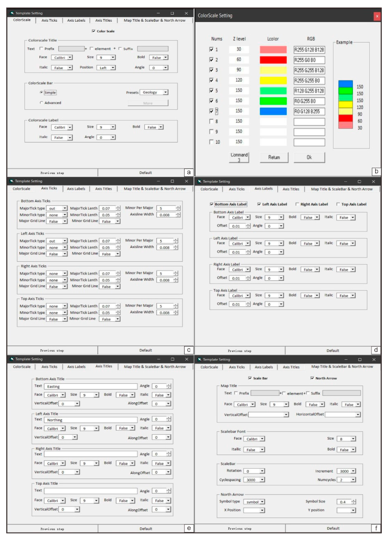The image size is (392, 537).
Task: Expand the North Arrow Symbol type dropdown
Action: [262, 502]
